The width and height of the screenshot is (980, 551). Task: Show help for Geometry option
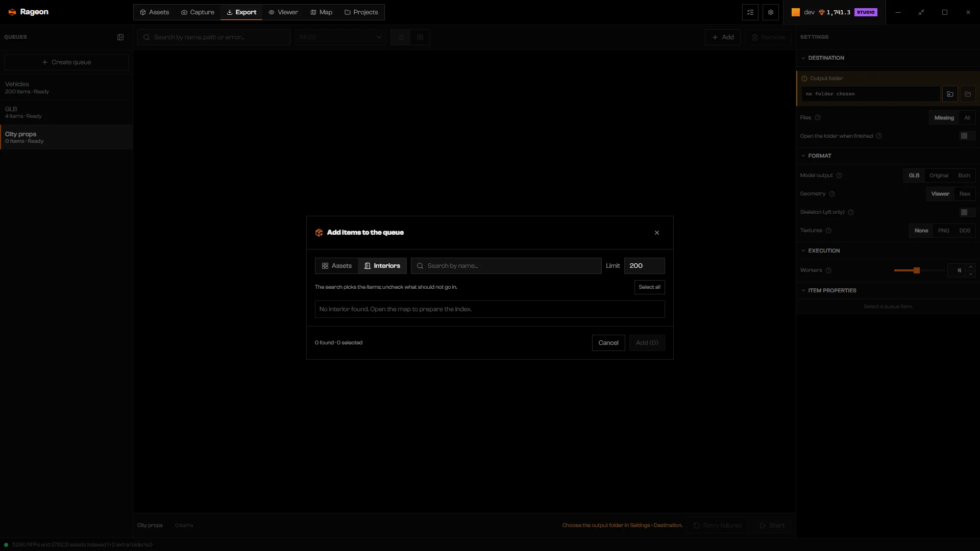coord(832,194)
